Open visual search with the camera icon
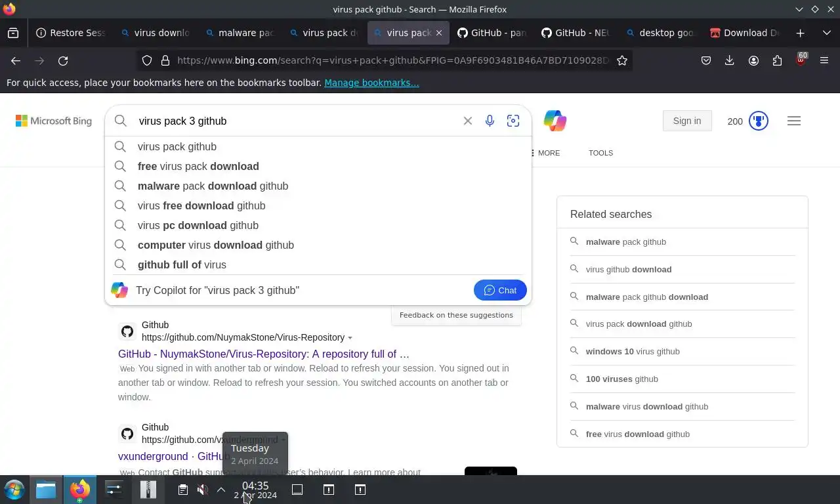 click(x=513, y=121)
